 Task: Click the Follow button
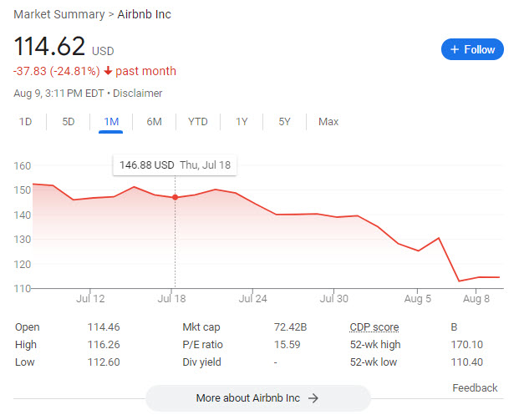(472, 49)
